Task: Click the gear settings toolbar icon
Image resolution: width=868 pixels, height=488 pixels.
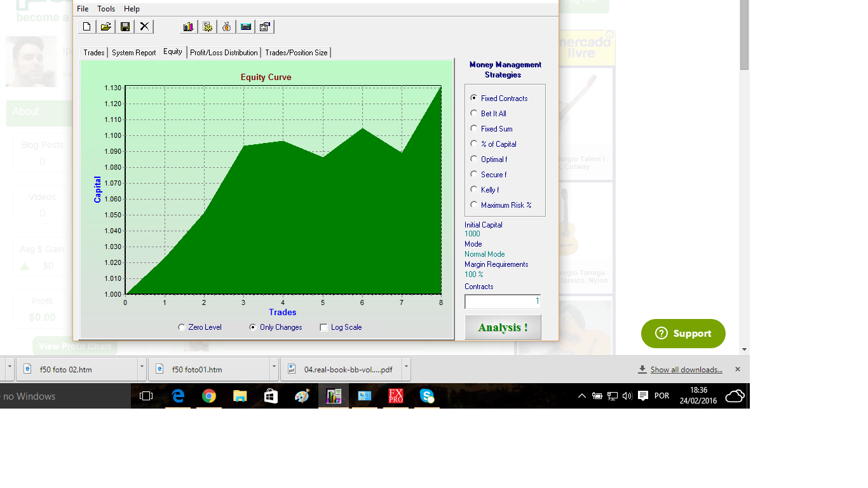Action: click(x=207, y=27)
